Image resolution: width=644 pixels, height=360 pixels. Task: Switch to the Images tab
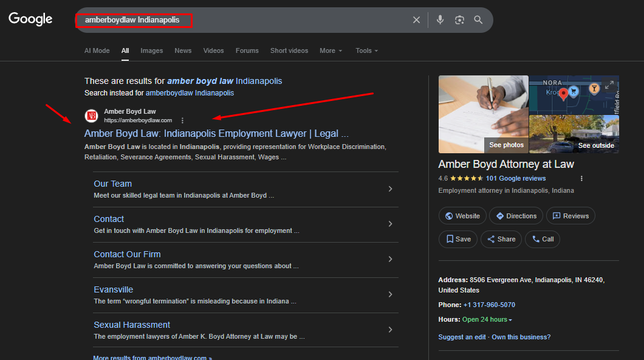(x=151, y=51)
